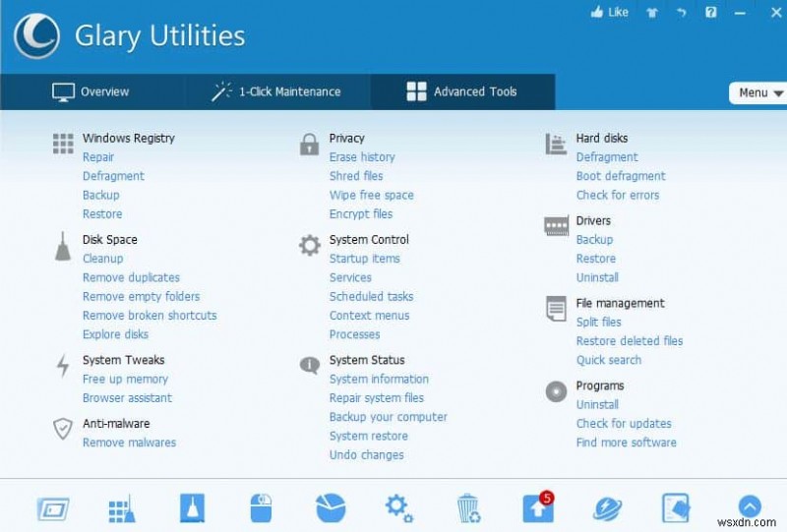Click the System Control gear icon

[x=310, y=246]
